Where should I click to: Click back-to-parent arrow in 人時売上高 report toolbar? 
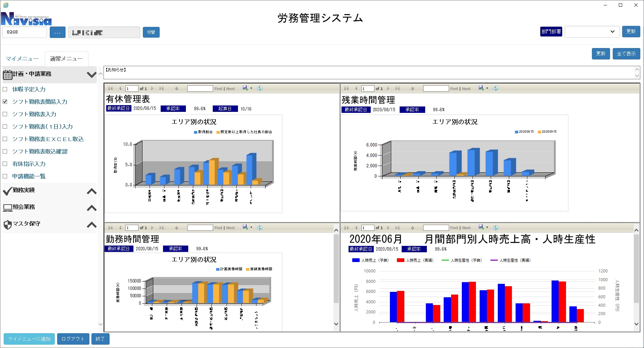click(x=412, y=228)
